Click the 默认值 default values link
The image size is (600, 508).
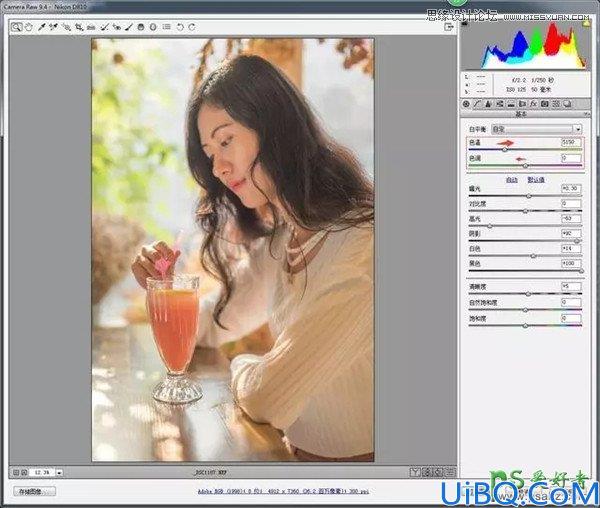(536, 179)
